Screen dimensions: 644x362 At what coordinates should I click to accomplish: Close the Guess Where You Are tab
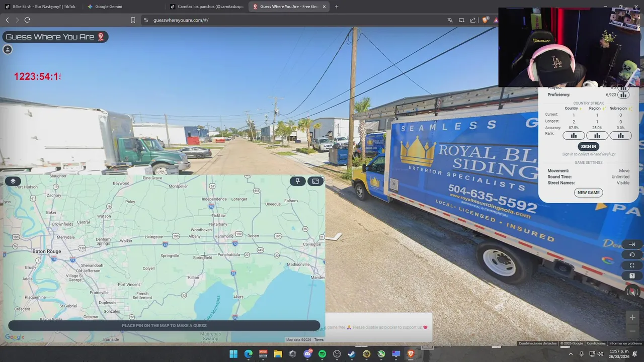click(324, 7)
